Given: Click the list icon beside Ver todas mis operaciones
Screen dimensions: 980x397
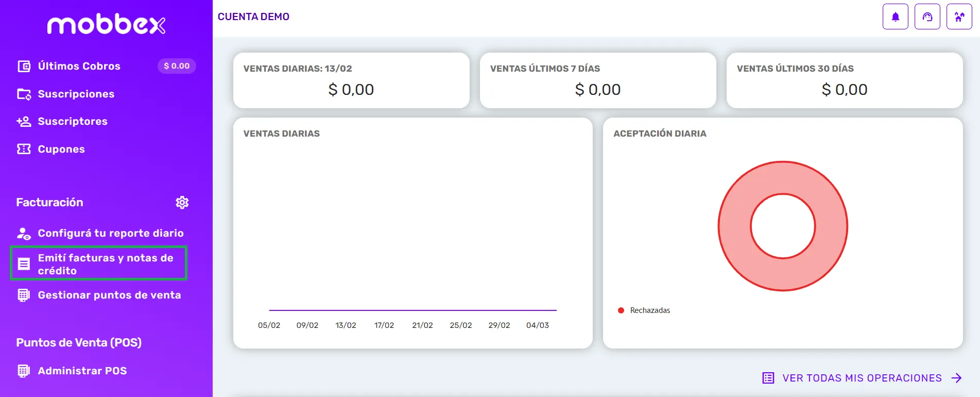Looking at the screenshot, I should pyautogui.click(x=768, y=378).
